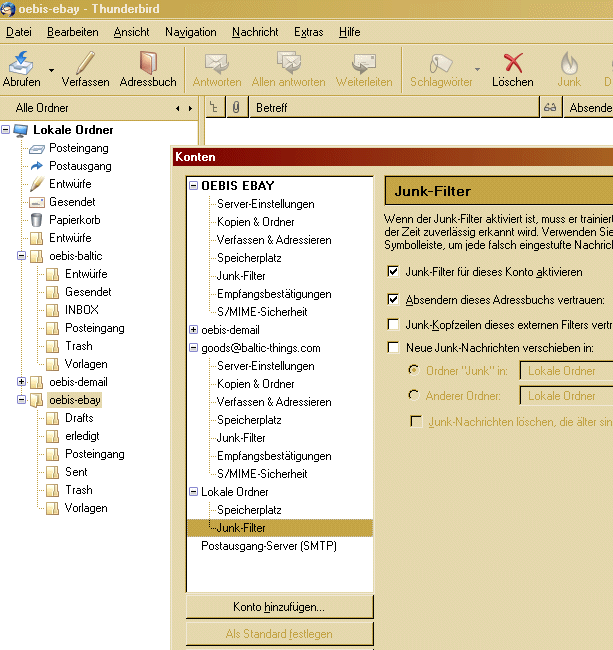This screenshot has height=650, width=613.
Task: Open the Adressbuch icon
Action: point(148,63)
